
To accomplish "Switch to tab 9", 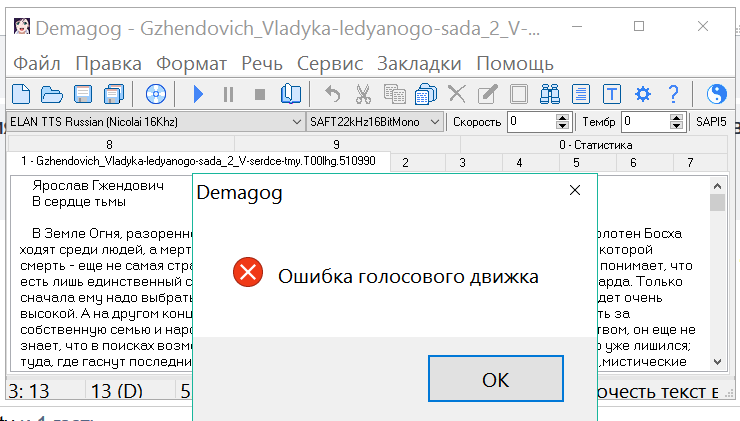I will (x=336, y=144).
